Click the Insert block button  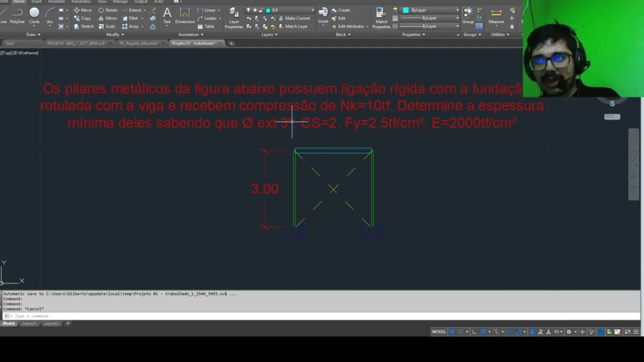[323, 15]
